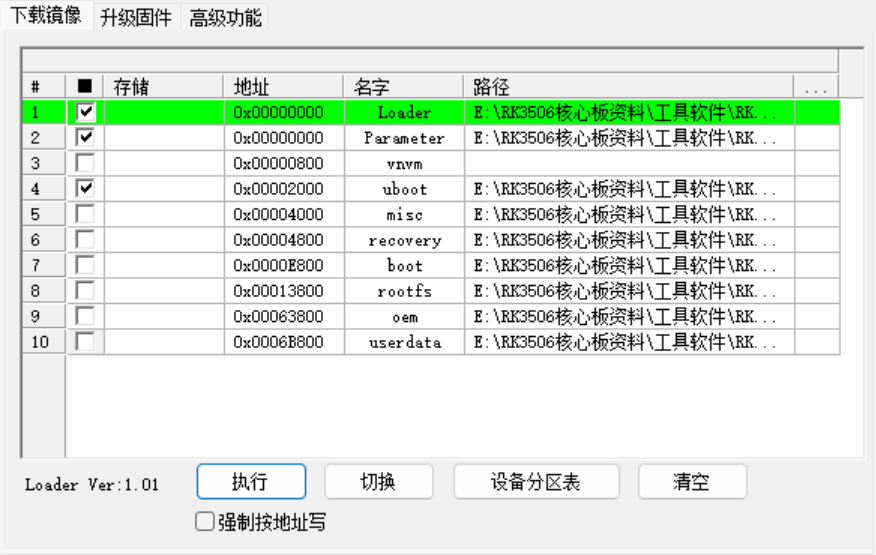Image resolution: width=876 pixels, height=555 pixels.
Task: Toggle the select-all checkbox in header
Action: pos(85,87)
